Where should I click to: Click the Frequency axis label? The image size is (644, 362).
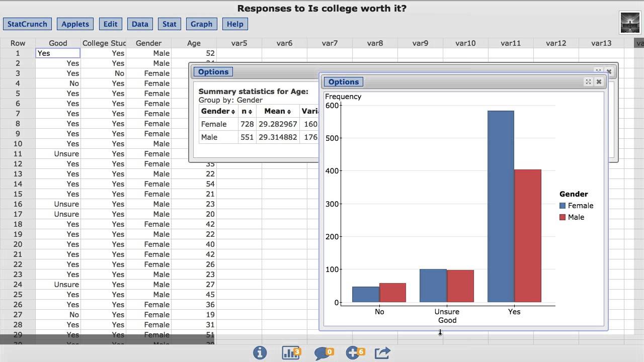(343, 97)
